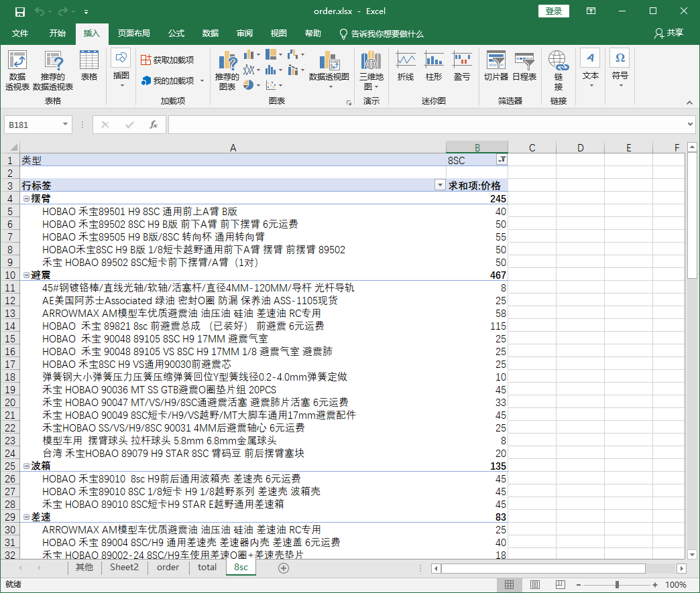The image size is (700, 593).
Task: Click the 告诉我你想要做什么 search box
Action: [382, 34]
